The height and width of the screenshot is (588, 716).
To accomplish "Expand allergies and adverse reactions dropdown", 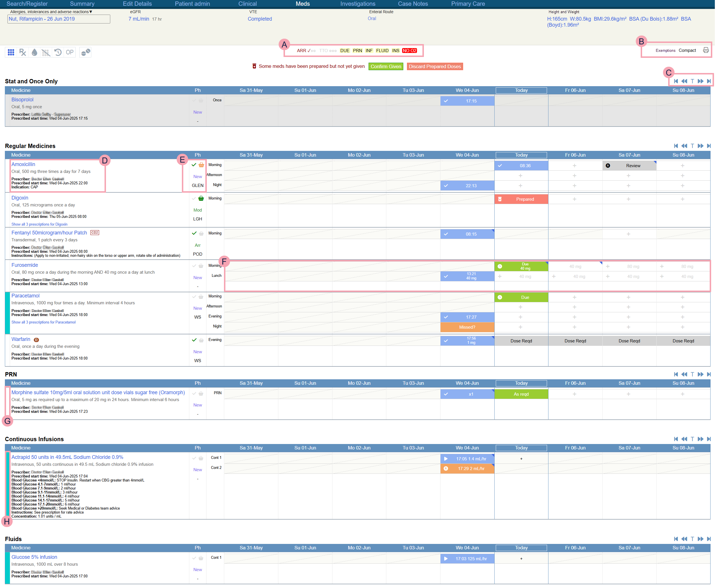I will click(91, 12).
